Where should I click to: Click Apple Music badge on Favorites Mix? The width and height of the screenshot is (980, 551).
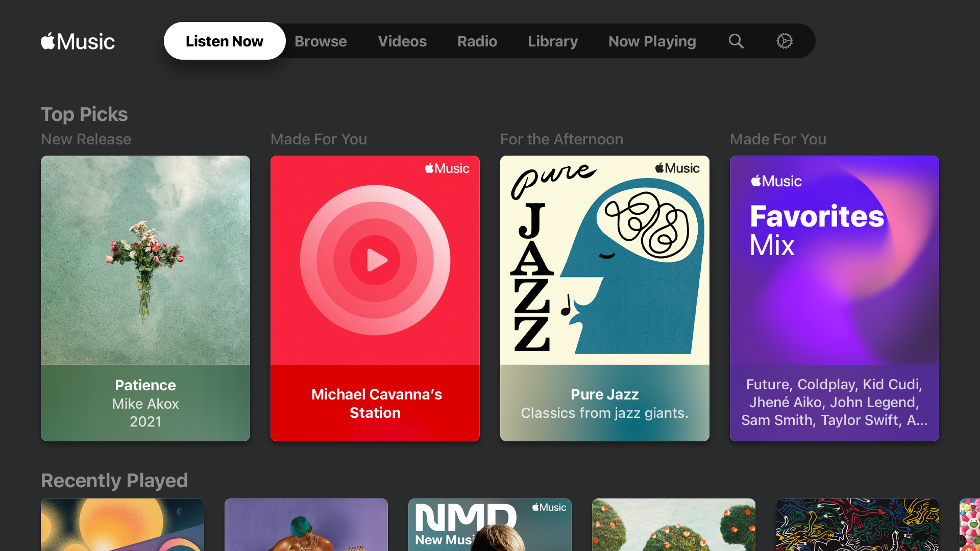tap(776, 181)
